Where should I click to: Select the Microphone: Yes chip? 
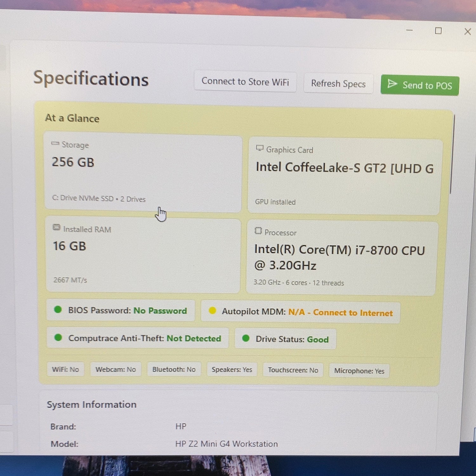click(359, 371)
